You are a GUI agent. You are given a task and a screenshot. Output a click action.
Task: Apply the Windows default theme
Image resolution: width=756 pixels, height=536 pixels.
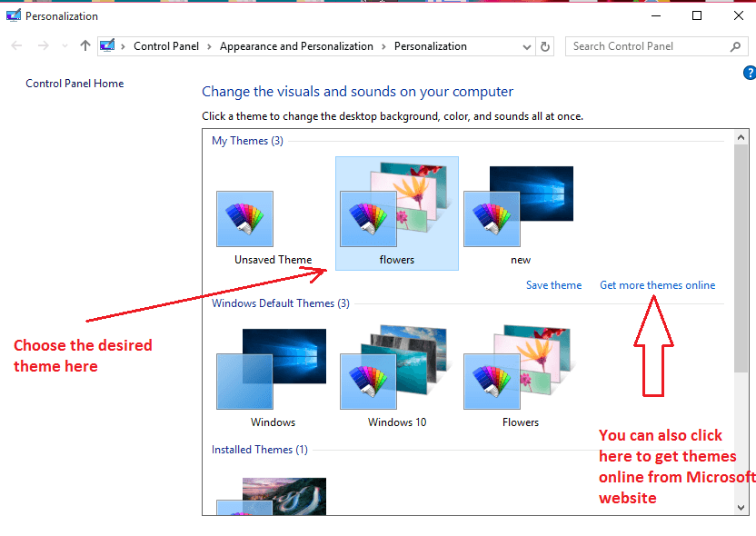coord(273,378)
